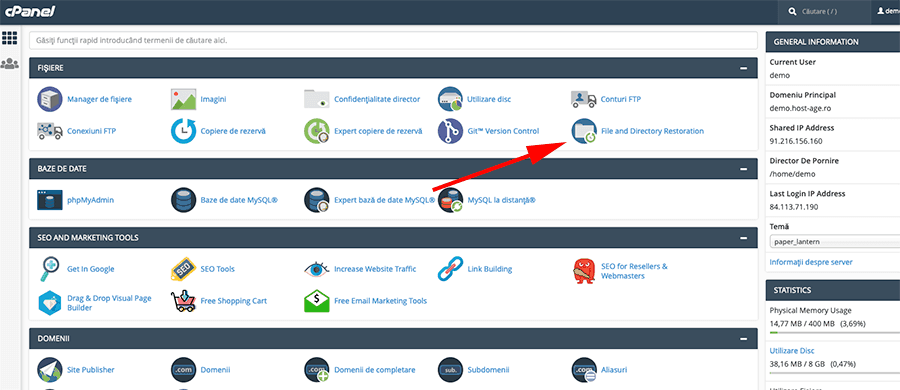Viewport: 900px width, 390px height.
Task: Click Statistics panel header
Action: [833, 290]
